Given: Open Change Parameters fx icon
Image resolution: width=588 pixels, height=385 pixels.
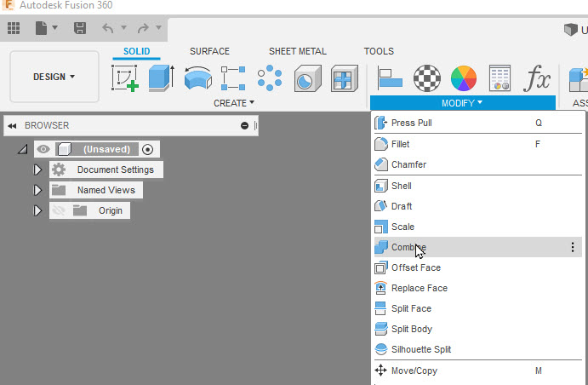Looking at the screenshot, I should pos(537,78).
